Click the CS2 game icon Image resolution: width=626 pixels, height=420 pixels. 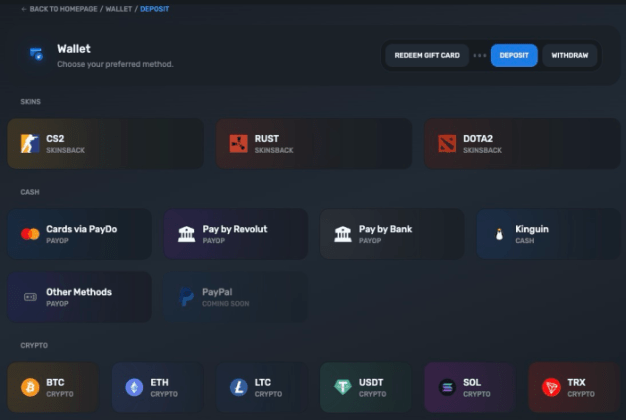(x=30, y=144)
